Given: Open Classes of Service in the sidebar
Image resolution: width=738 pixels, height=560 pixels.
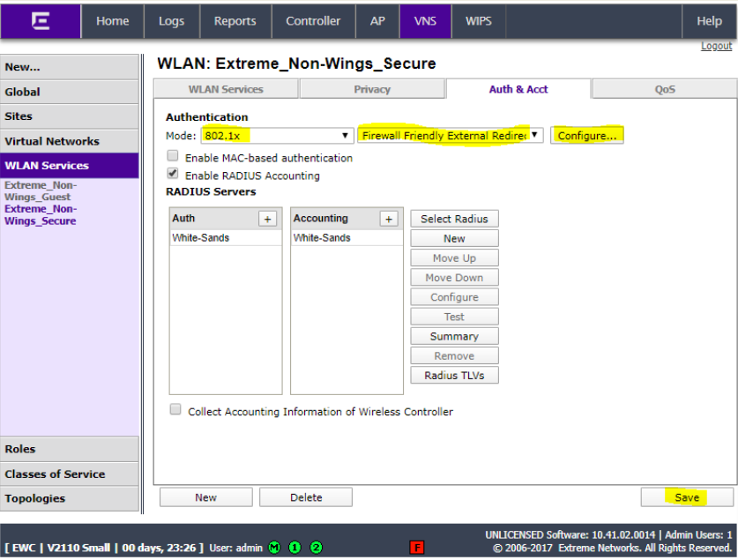Looking at the screenshot, I should 69,474.
